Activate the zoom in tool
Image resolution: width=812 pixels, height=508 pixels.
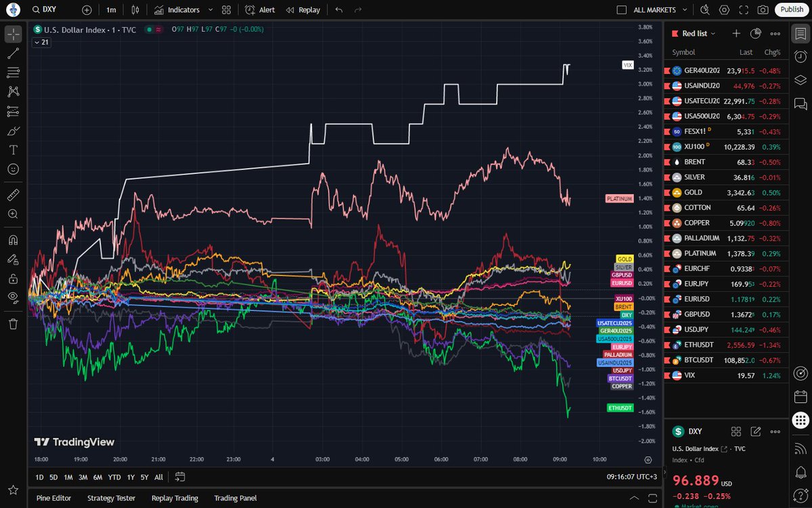pyautogui.click(x=14, y=214)
